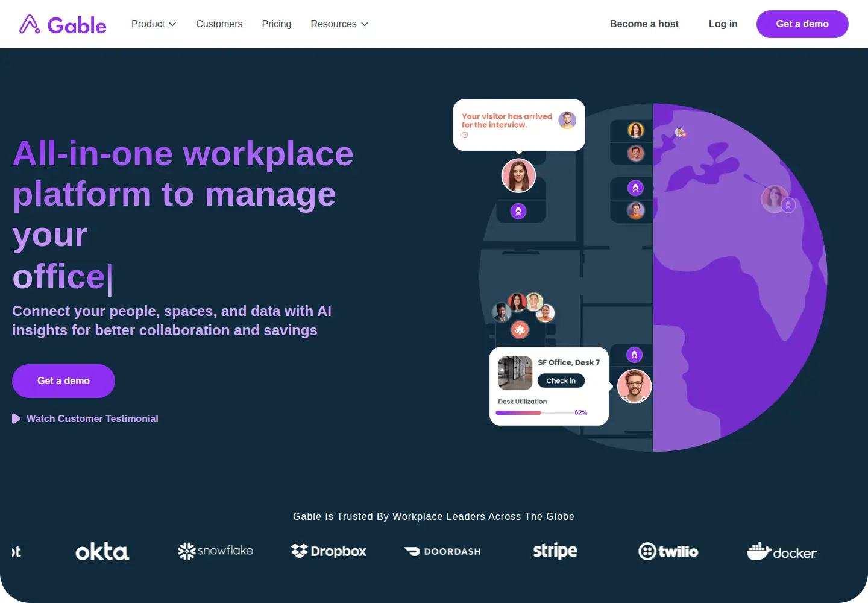Click the Log in link
Screen dimensions: 868x603
tap(723, 24)
